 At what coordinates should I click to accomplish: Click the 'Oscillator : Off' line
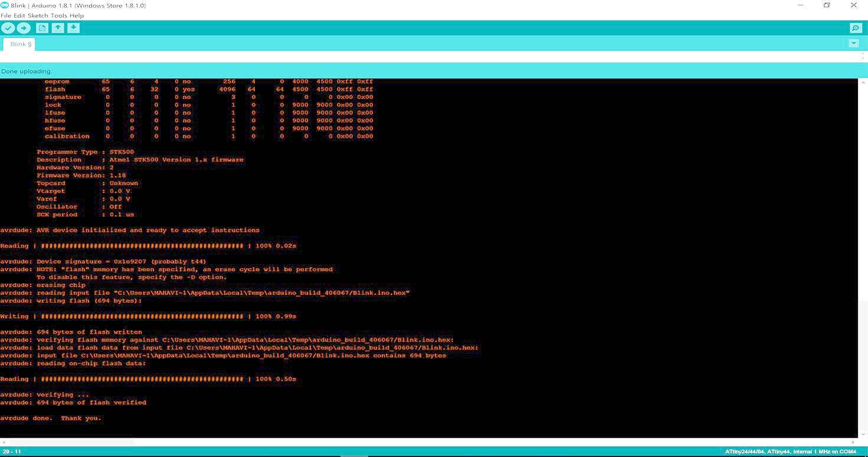click(x=80, y=206)
